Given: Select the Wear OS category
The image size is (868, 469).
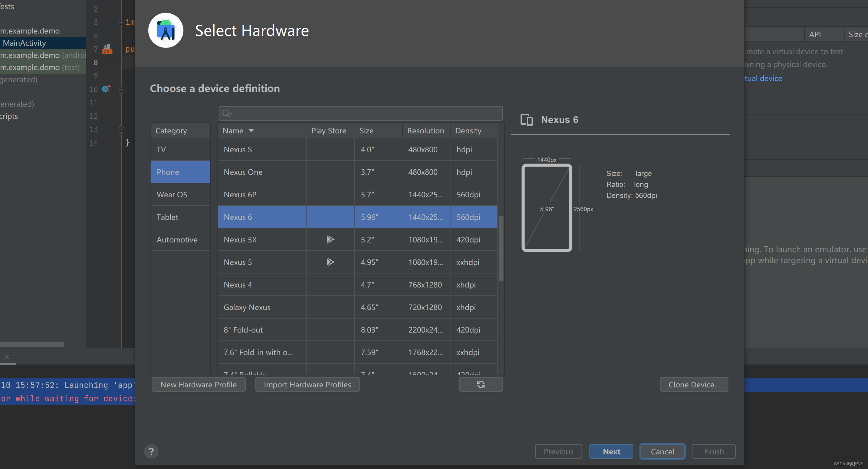Looking at the screenshot, I should click(172, 195).
